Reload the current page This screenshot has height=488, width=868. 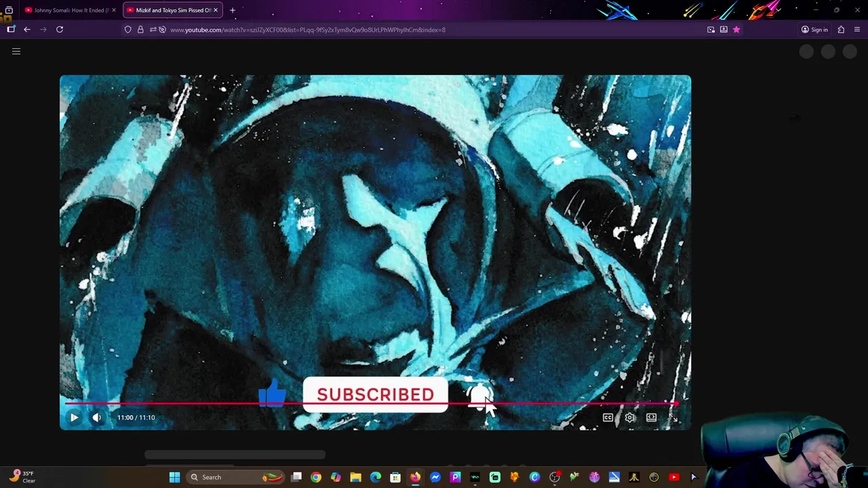60,30
